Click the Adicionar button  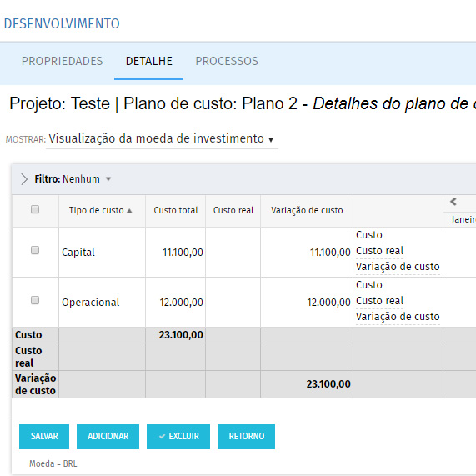tap(108, 437)
